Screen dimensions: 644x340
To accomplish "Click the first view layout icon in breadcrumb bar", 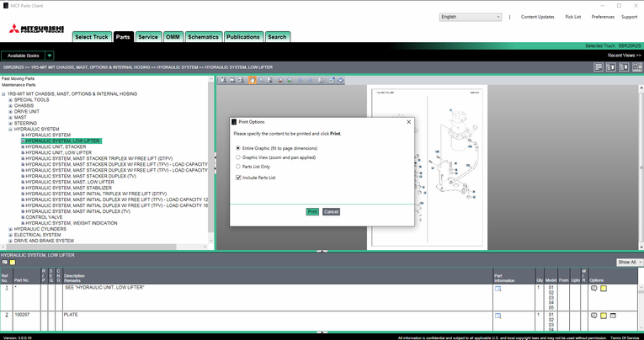I will point(599,67).
